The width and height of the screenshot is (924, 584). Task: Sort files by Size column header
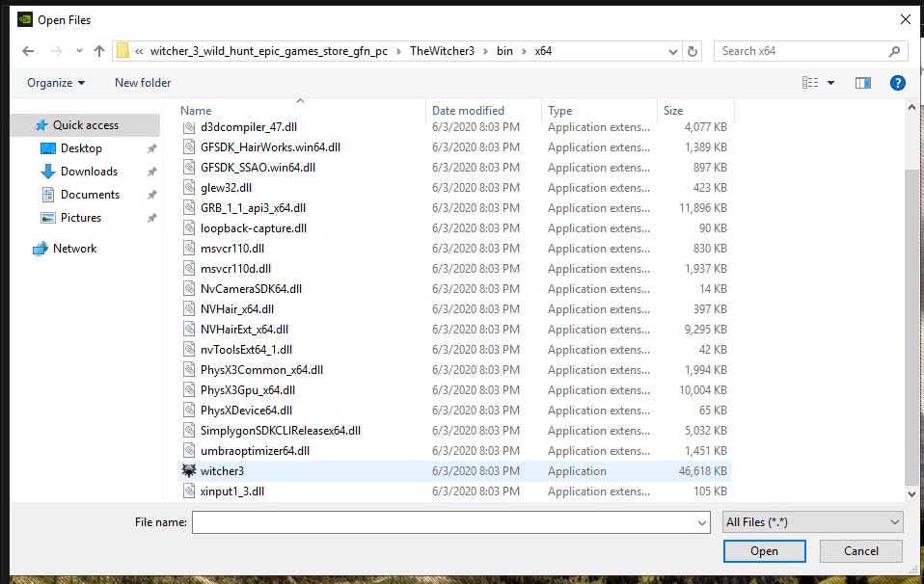673,111
